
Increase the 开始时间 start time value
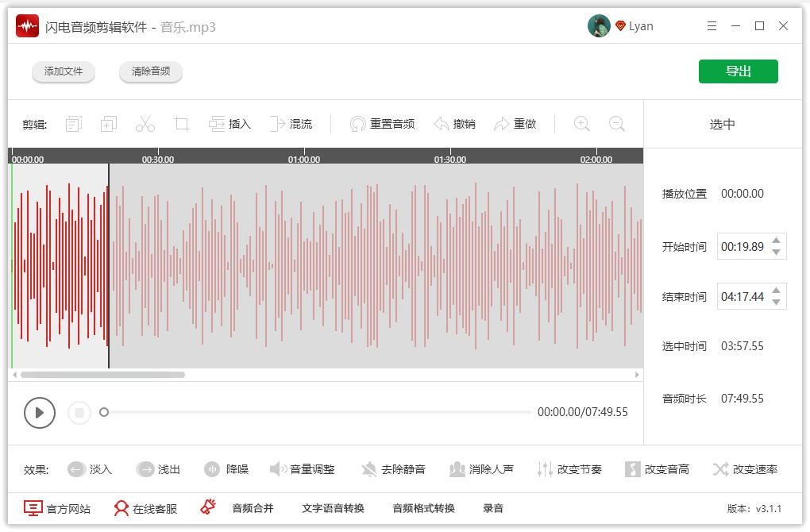click(776, 241)
